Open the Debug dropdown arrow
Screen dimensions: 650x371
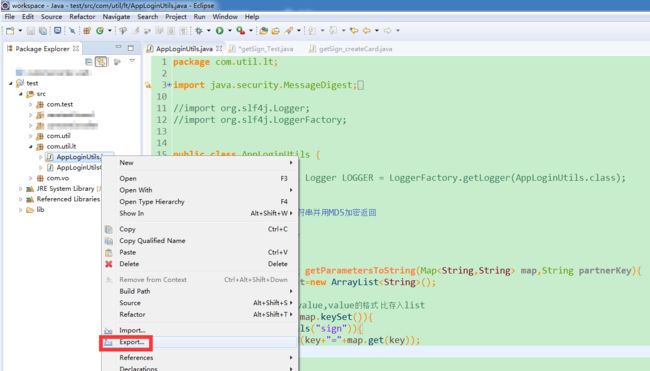pyautogui.click(x=209, y=31)
